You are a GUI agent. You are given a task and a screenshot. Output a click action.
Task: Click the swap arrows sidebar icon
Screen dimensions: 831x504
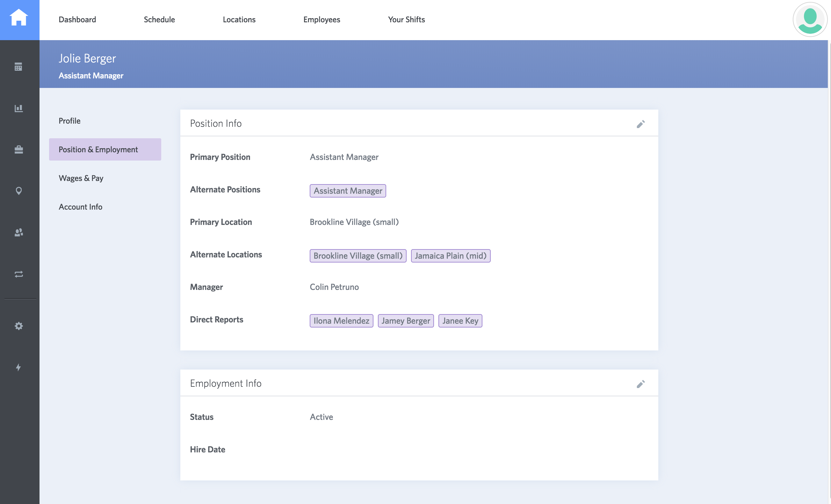(18, 274)
